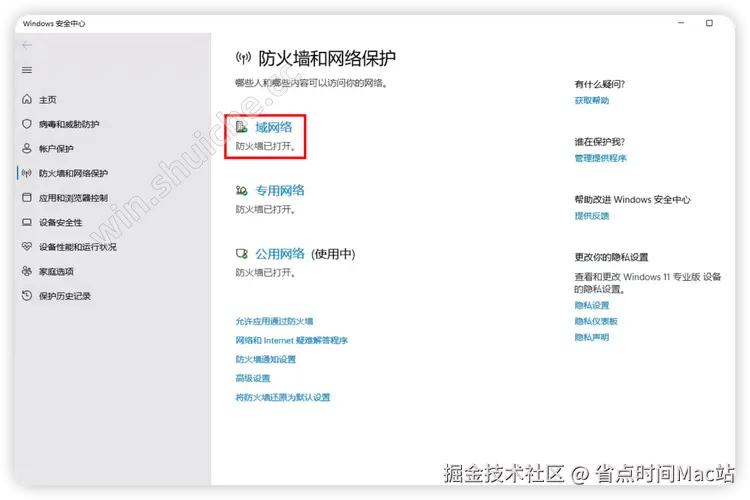
Task: Open 设备性能和运行状况 section
Action: pyautogui.click(x=77, y=247)
